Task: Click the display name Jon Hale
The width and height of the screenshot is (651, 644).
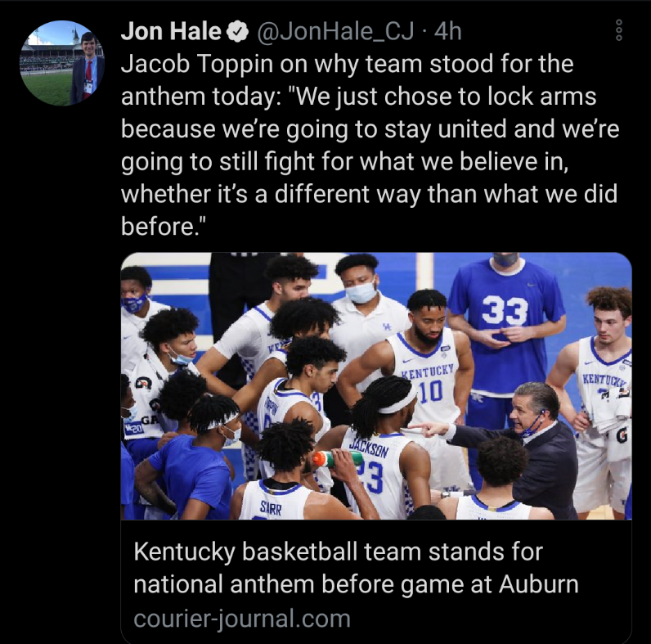Action: (x=170, y=32)
